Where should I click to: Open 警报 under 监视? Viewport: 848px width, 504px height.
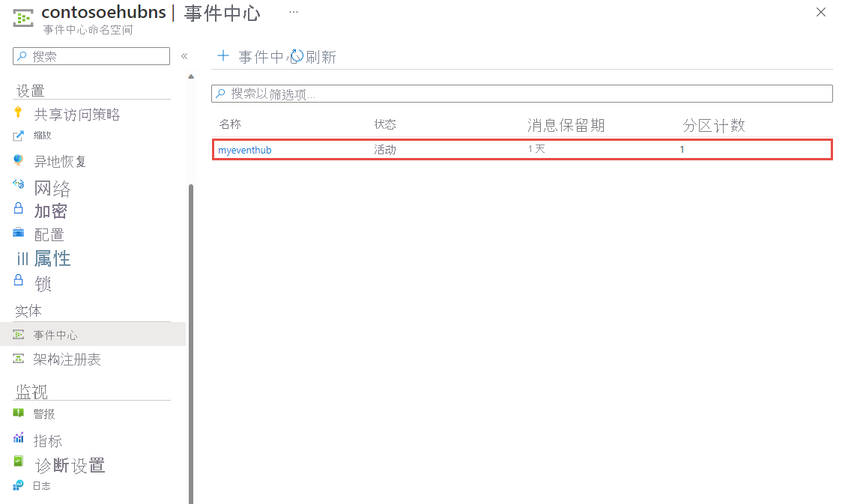[x=44, y=413]
